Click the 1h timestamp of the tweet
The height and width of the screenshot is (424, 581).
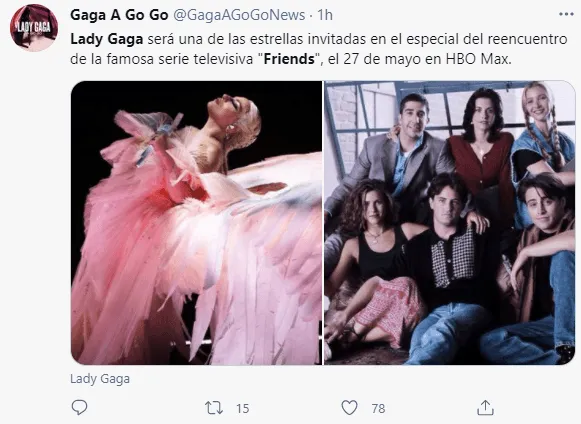pyautogui.click(x=325, y=15)
